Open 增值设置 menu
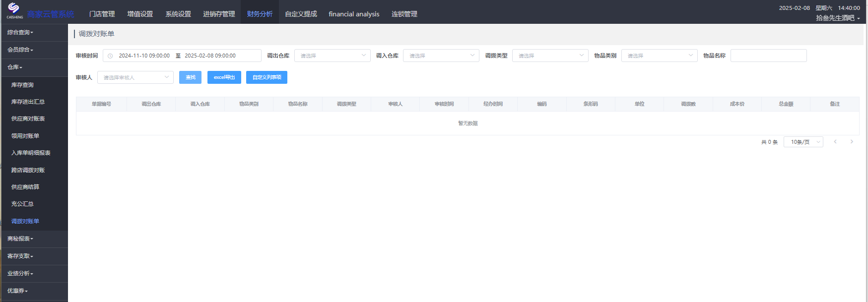 tap(140, 14)
